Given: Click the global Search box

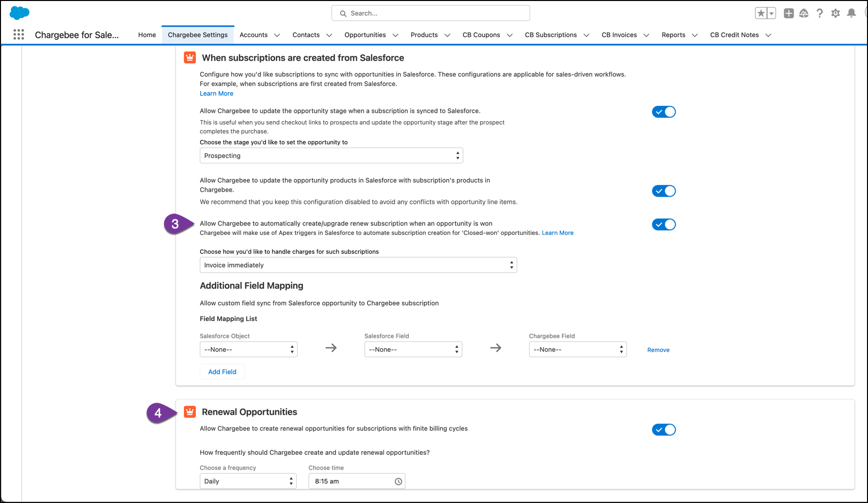Looking at the screenshot, I should (430, 13).
